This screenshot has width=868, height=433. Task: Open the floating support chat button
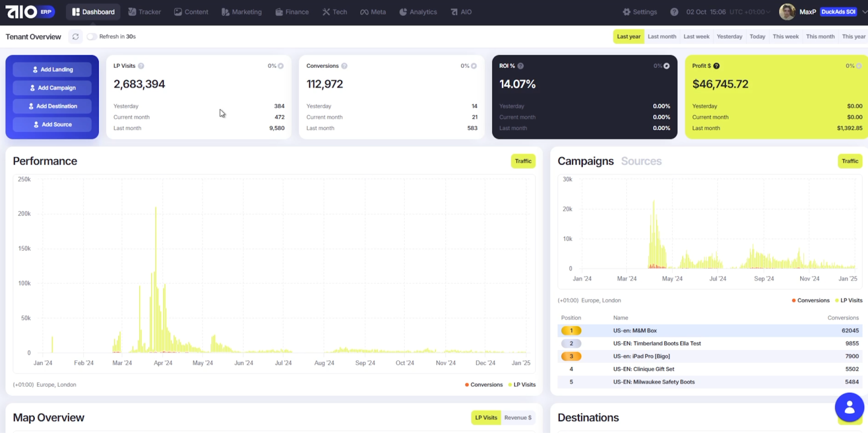tap(849, 407)
